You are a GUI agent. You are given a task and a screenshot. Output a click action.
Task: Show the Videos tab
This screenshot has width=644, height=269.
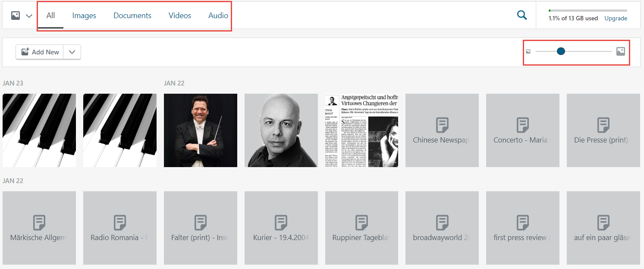[179, 16]
